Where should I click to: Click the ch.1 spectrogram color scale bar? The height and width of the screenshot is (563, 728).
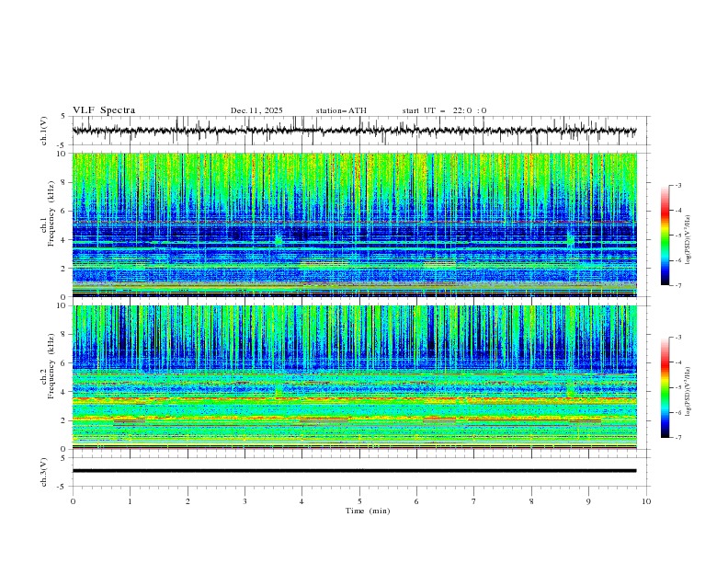click(665, 236)
